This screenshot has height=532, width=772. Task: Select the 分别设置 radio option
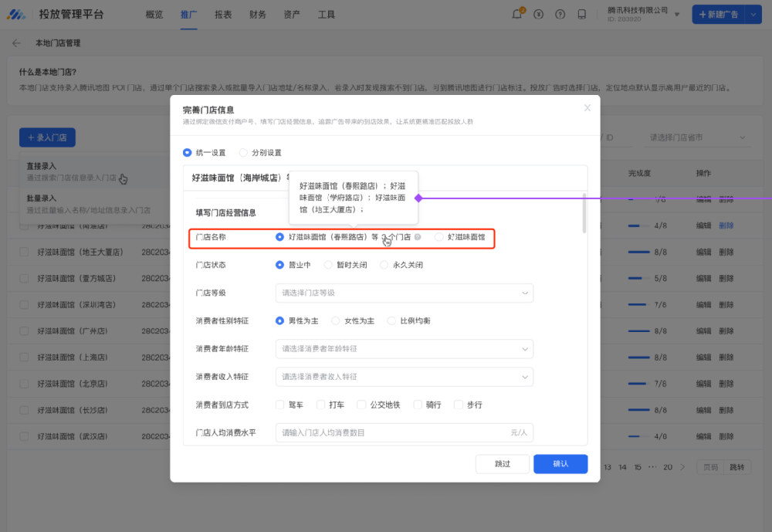pos(244,153)
